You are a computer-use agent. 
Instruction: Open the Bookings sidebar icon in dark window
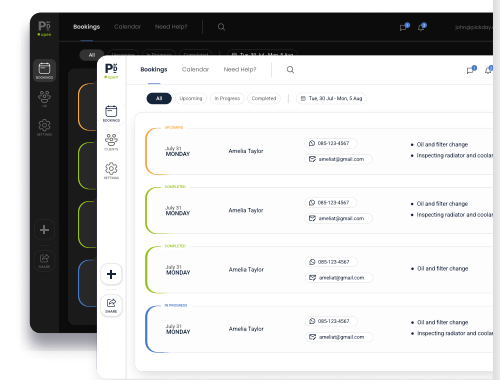pyautogui.click(x=44, y=71)
